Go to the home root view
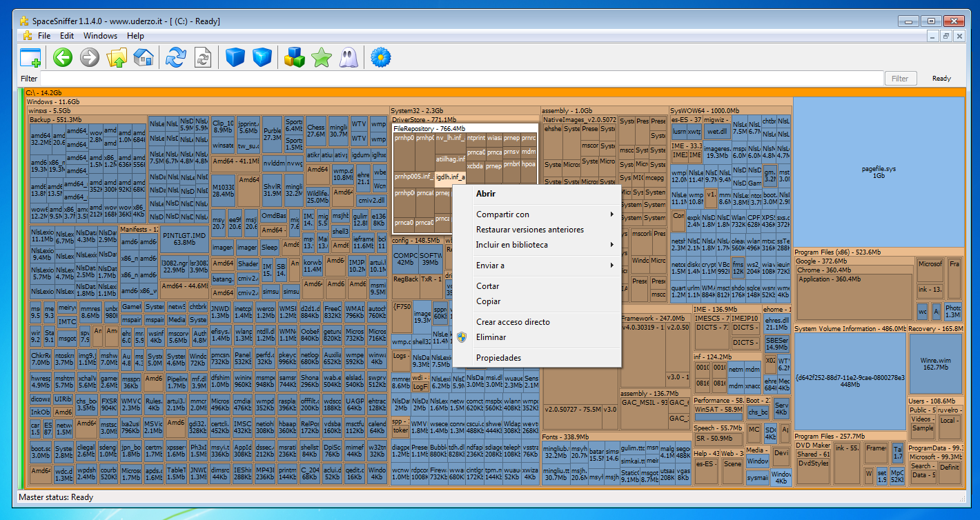The height and width of the screenshot is (520, 980). (x=144, y=57)
